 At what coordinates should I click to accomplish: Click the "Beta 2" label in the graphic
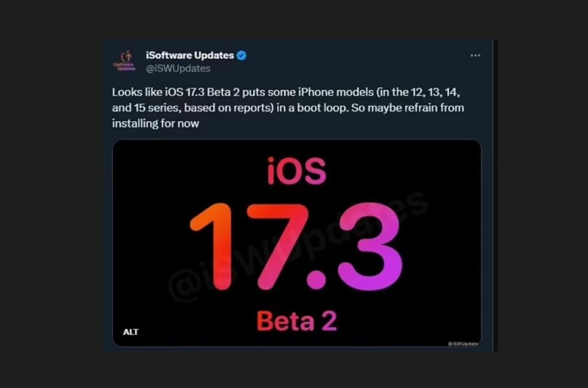click(297, 321)
